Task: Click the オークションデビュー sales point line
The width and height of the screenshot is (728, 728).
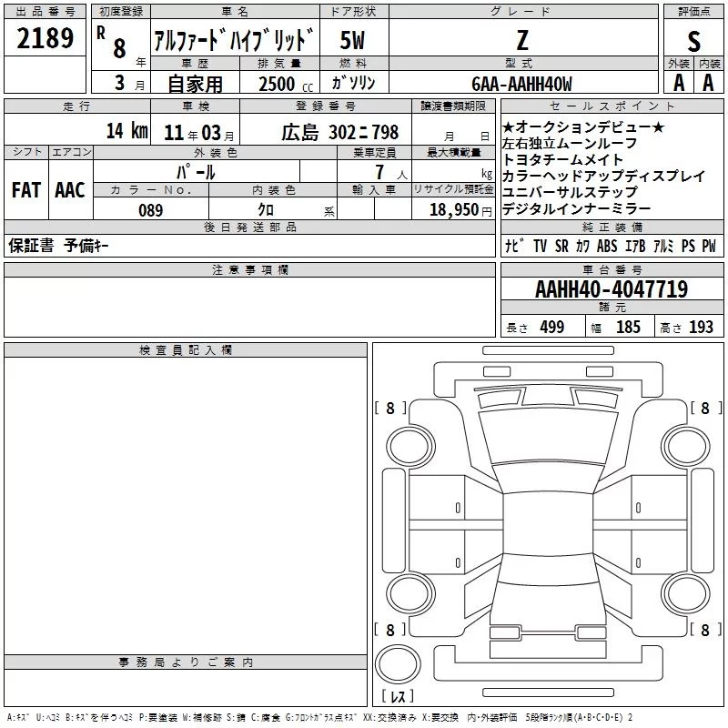Action: tap(582, 127)
